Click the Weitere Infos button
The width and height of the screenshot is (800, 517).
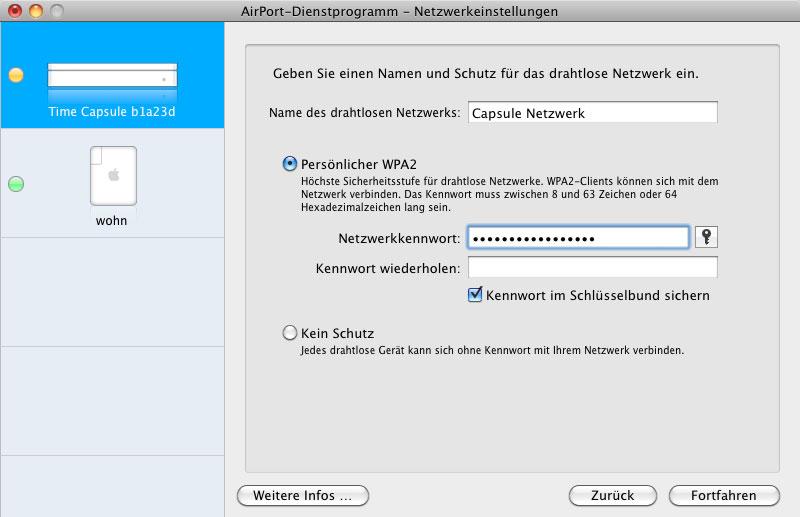(303, 496)
